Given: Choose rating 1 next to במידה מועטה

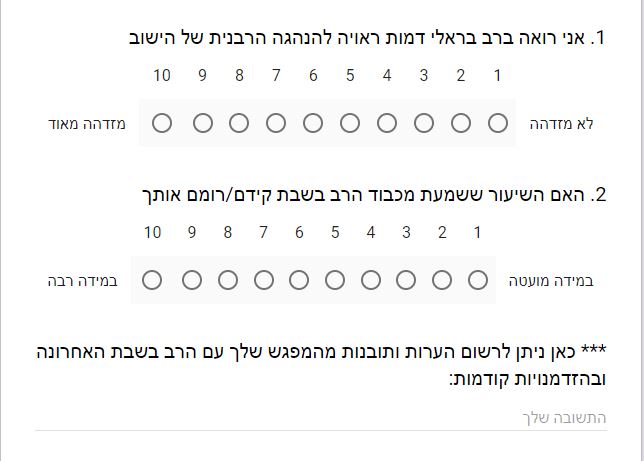Looking at the screenshot, I should [478, 280].
